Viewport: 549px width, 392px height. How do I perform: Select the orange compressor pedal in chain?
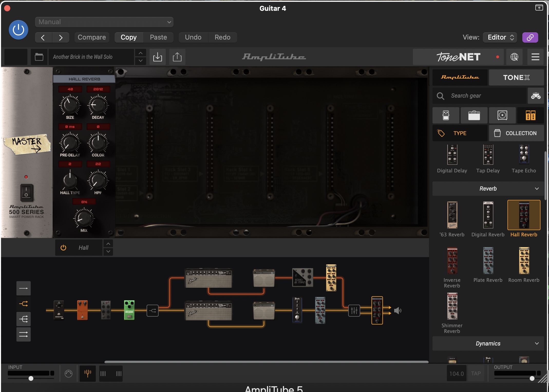click(82, 310)
